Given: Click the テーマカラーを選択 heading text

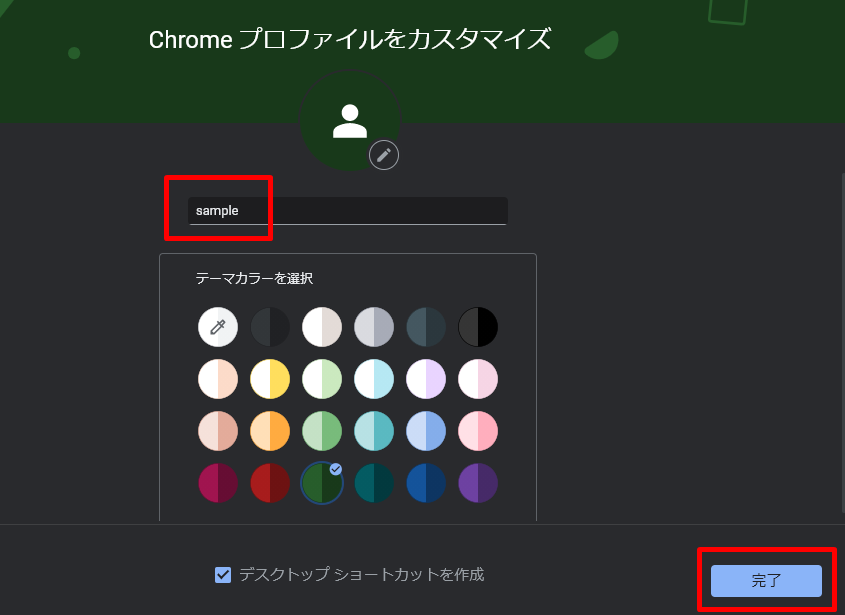Looking at the screenshot, I should 254,278.
